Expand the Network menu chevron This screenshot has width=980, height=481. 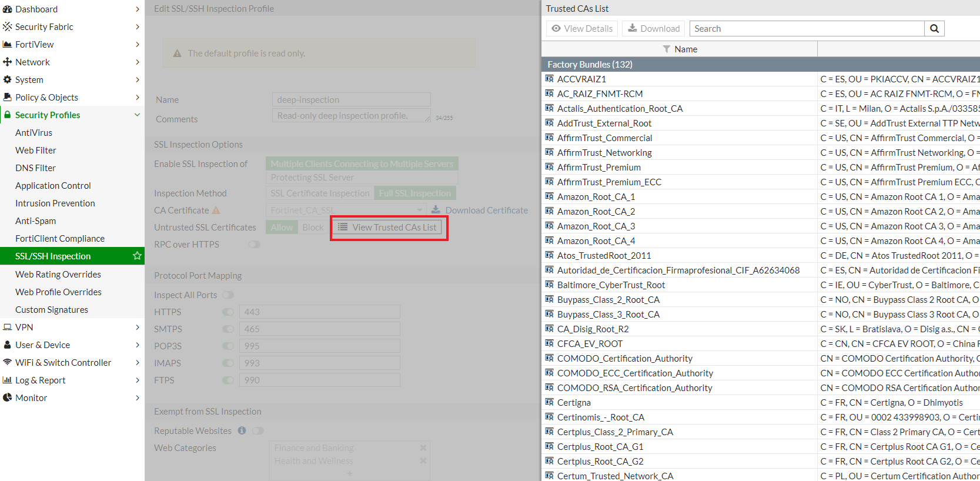point(138,62)
